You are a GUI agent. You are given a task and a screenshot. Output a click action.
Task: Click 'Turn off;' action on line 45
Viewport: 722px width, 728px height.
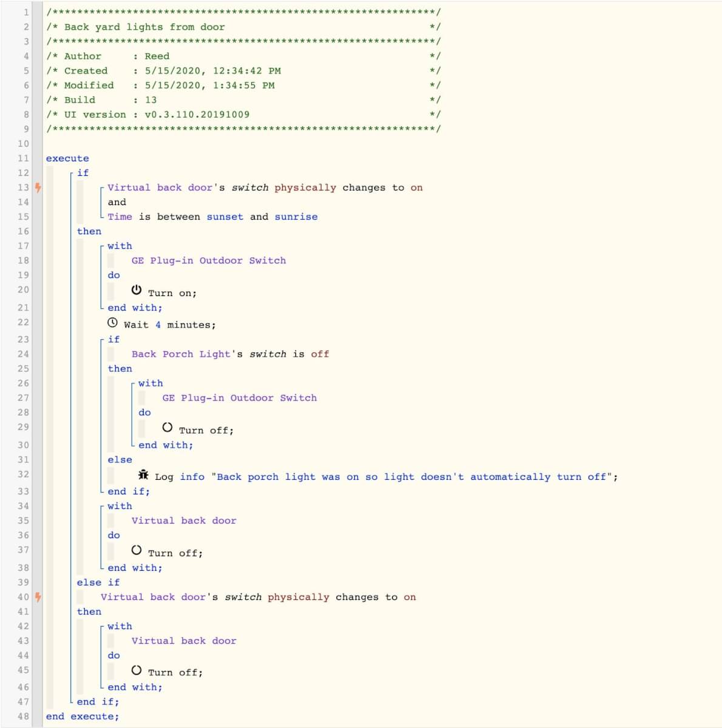tap(175, 673)
